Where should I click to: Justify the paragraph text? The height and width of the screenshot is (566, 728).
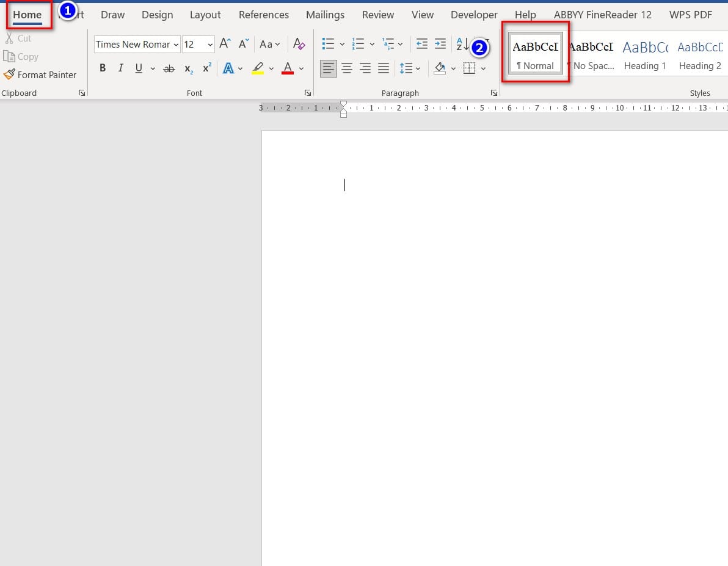(x=384, y=68)
